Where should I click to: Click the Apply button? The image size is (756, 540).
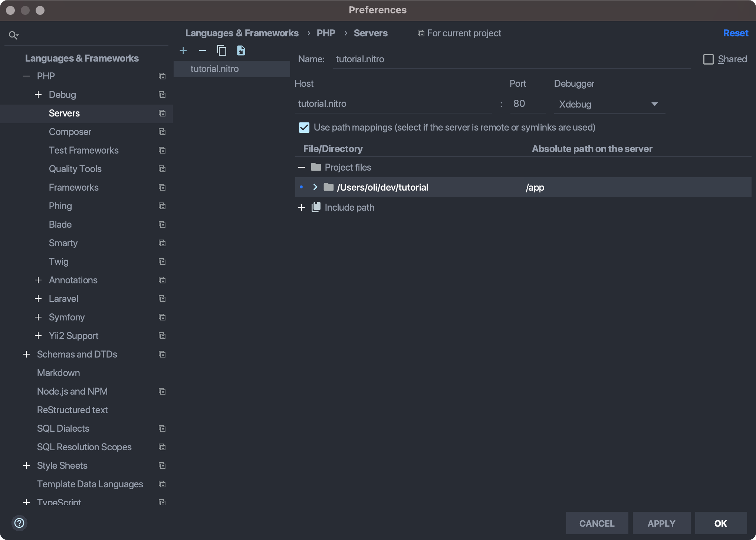click(x=661, y=523)
